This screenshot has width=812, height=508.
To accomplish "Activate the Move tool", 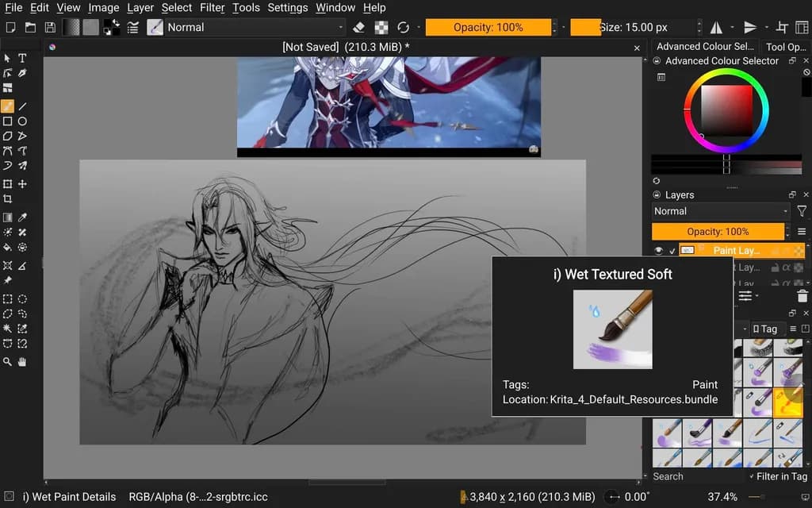I will pos(22,184).
